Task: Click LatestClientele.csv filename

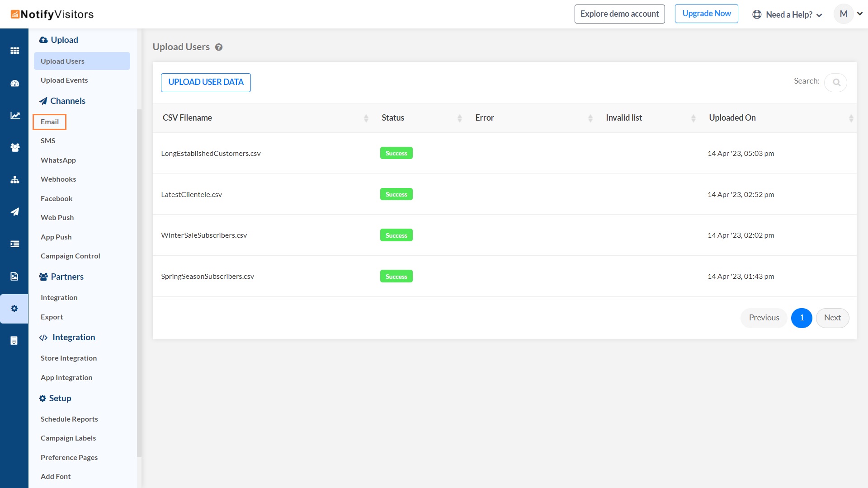Action: point(191,195)
